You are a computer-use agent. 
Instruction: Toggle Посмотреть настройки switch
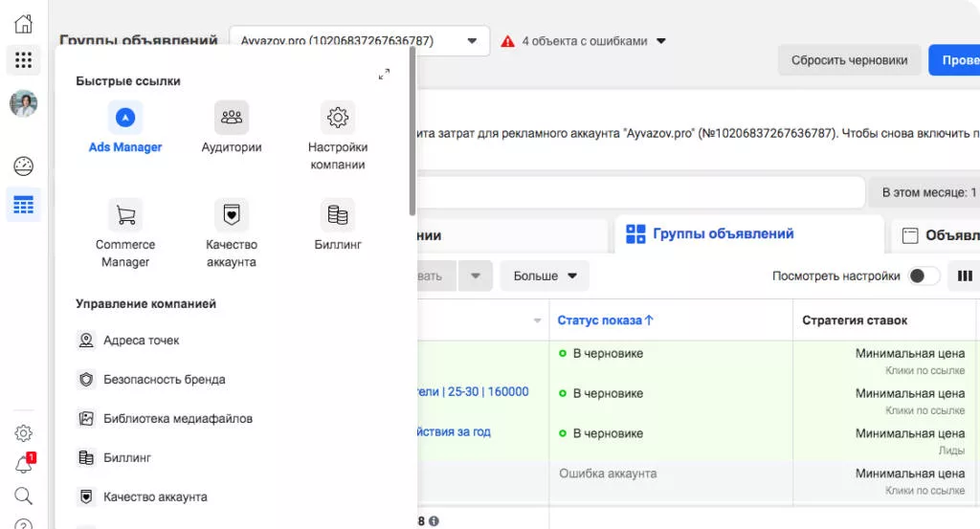tap(924, 276)
